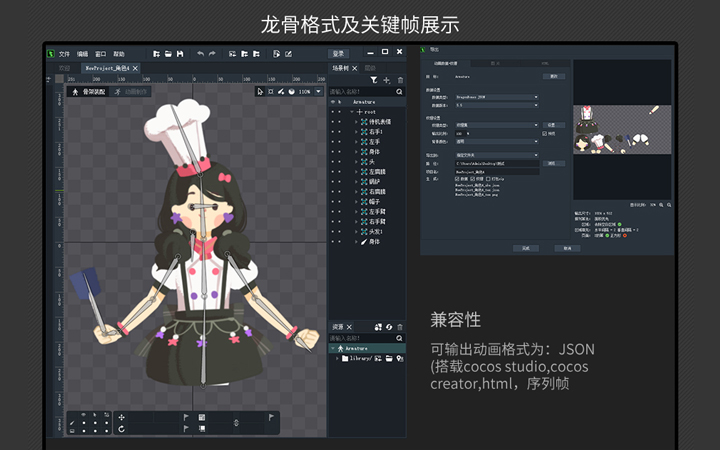Viewport: 720px width, 450px height.
Task: Click the undo arrow icon
Action: [x=200, y=54]
